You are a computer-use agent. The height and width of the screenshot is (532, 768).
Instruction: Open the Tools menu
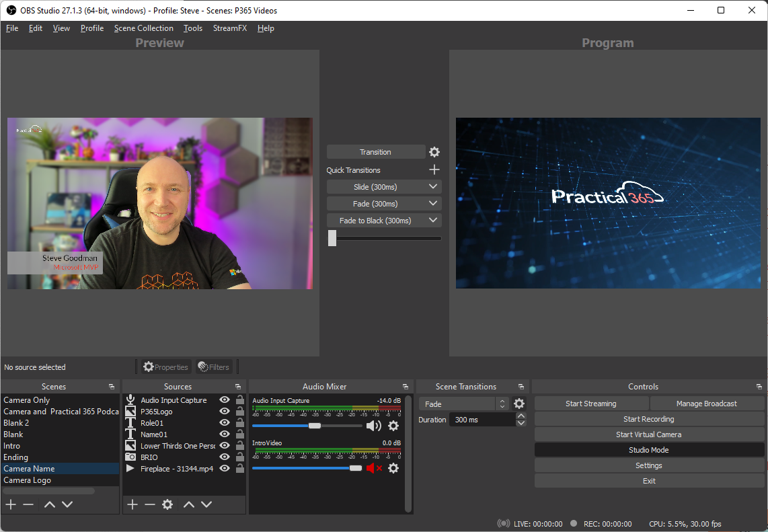pos(193,28)
